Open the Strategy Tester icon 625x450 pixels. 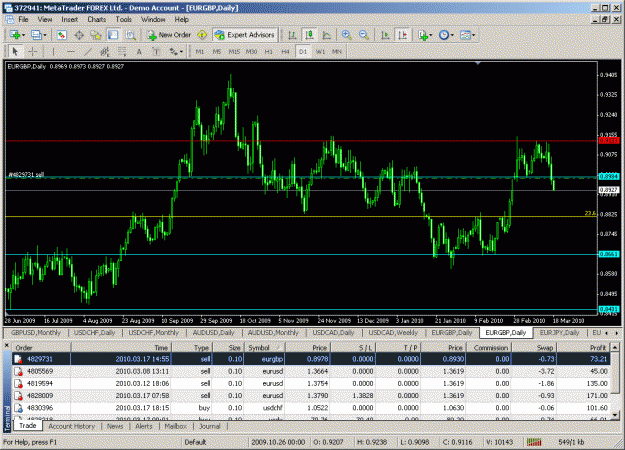pos(130,35)
